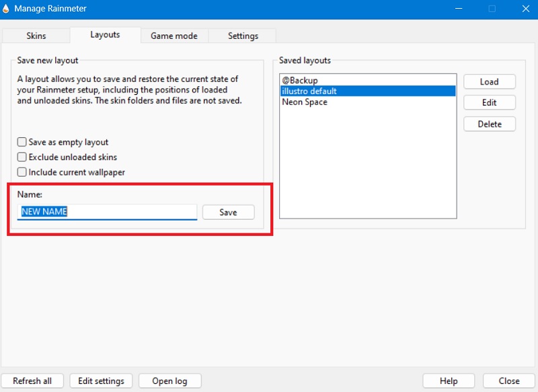Click the Open log button

point(169,381)
